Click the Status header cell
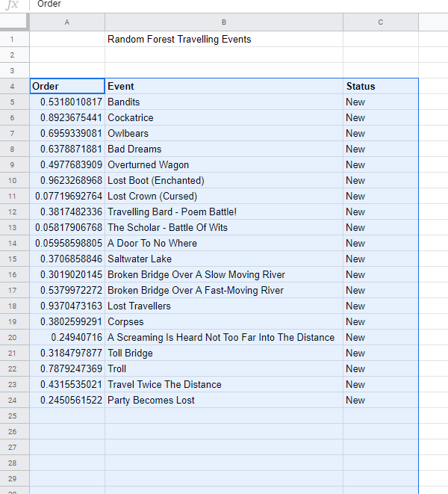The height and width of the screenshot is (494, 448). (381, 87)
